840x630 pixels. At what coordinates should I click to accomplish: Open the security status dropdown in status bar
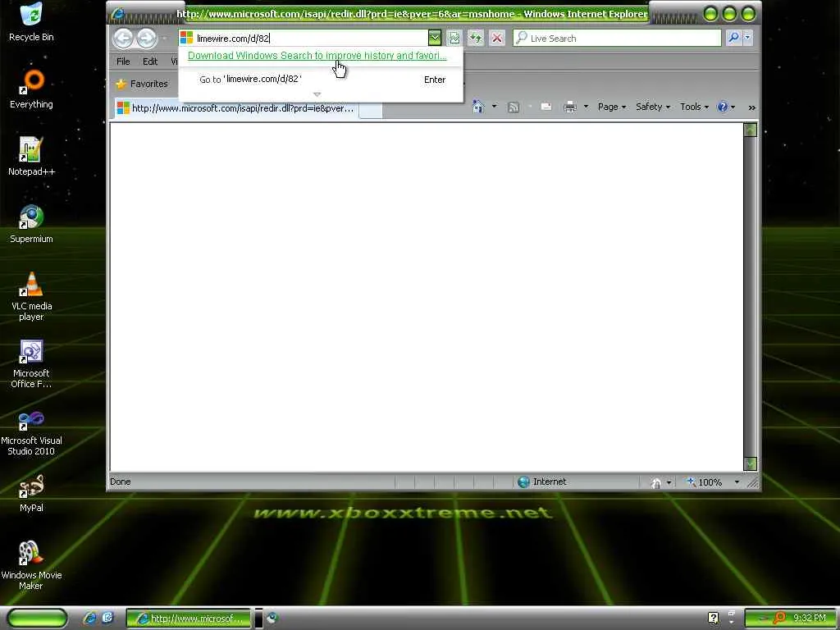669,482
